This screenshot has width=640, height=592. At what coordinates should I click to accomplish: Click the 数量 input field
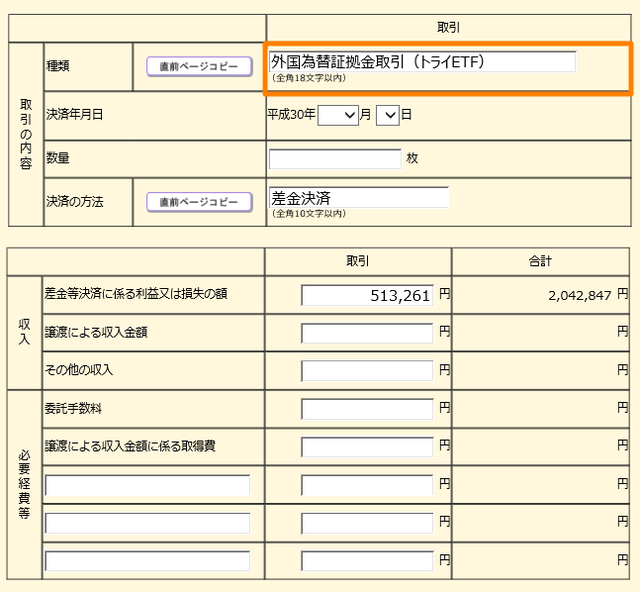(x=335, y=159)
